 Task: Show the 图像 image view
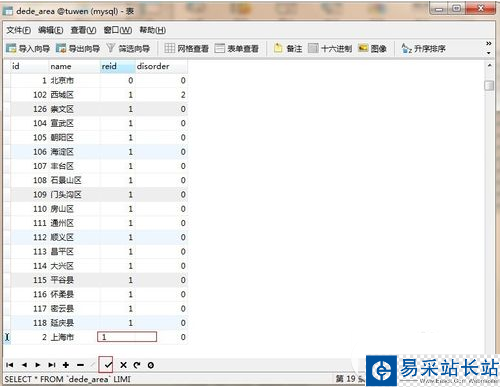tap(372, 49)
